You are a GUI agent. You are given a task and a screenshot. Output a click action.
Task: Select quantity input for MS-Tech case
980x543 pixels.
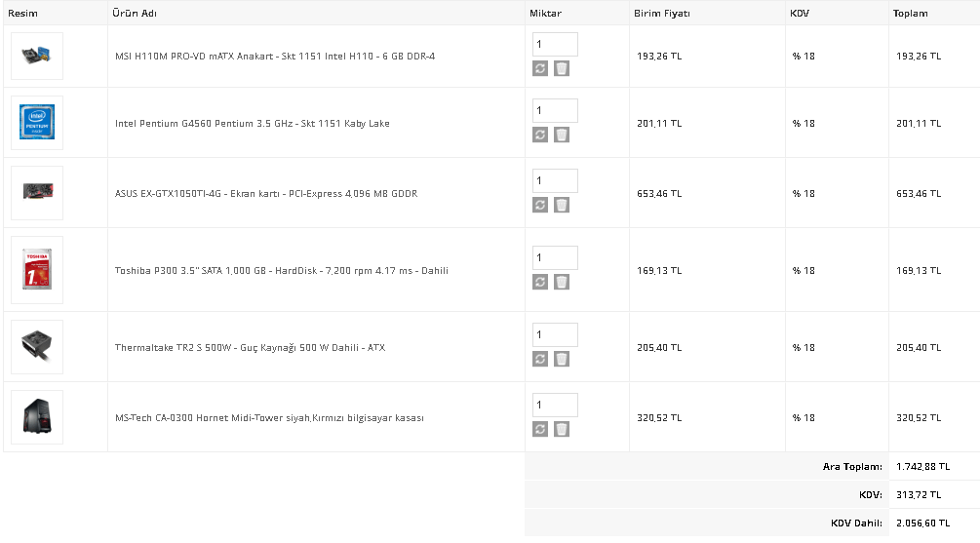[555, 406]
